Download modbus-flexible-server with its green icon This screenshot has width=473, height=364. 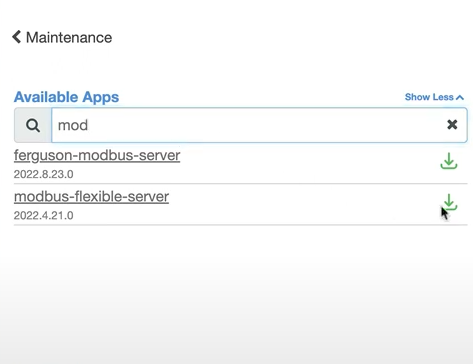click(449, 202)
